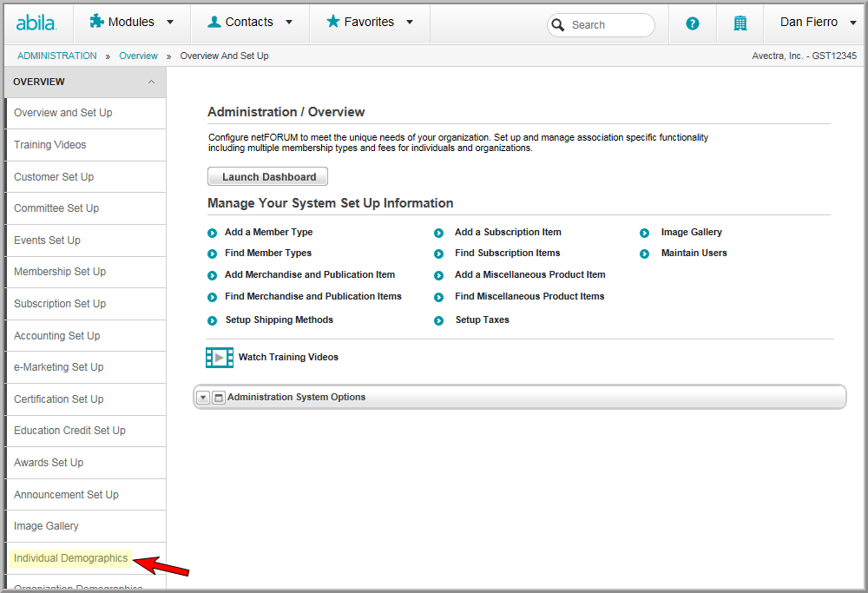
Task: Click the abila logo
Action: pos(36,23)
